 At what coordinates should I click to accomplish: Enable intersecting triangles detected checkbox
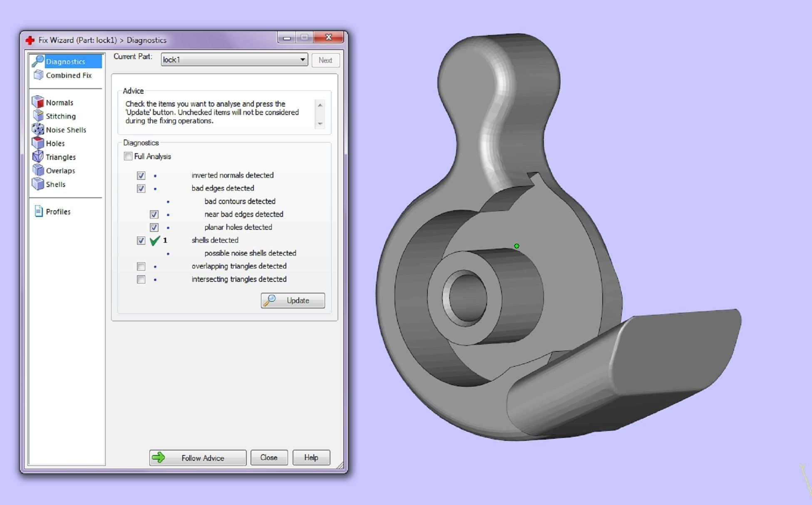click(141, 279)
